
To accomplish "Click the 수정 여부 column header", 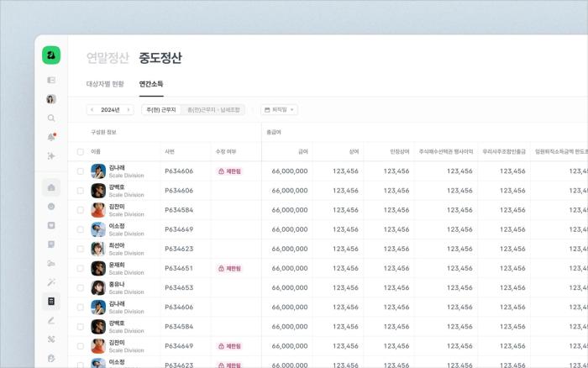I will point(226,151).
